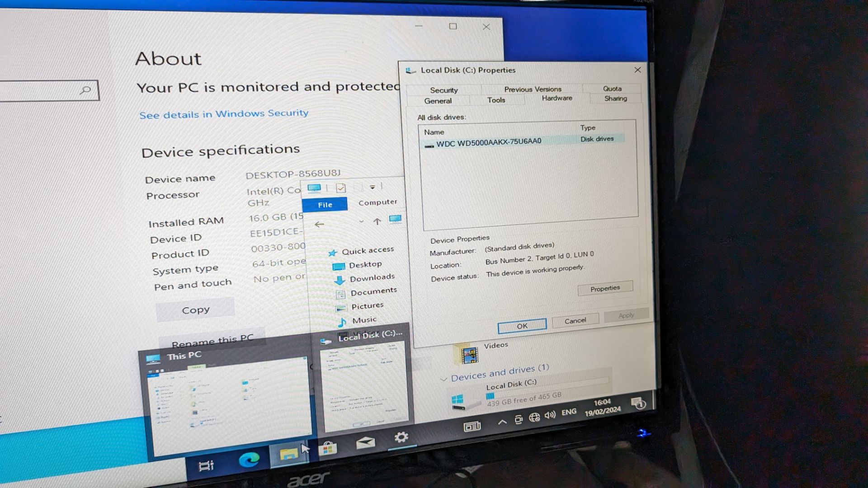Click See details in Windows Security link
This screenshot has width=868, height=488.
(x=224, y=113)
